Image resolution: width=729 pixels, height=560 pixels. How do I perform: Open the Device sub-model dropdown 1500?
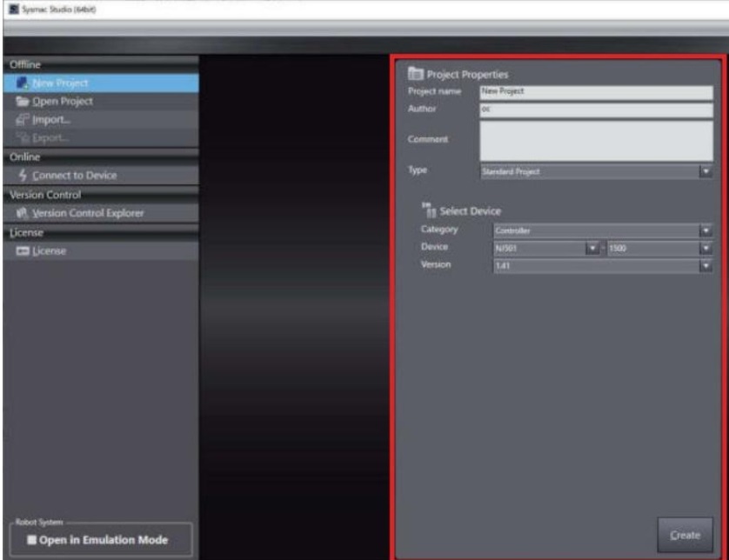[x=659, y=248]
